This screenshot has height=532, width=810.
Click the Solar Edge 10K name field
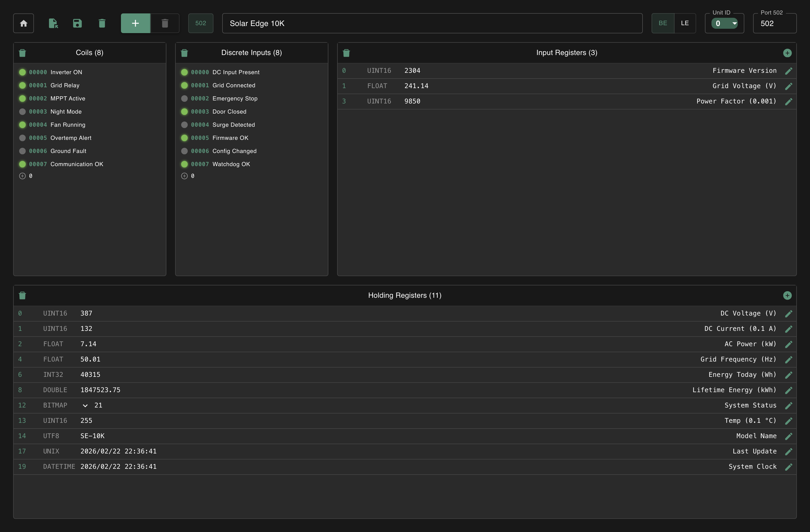coord(432,23)
